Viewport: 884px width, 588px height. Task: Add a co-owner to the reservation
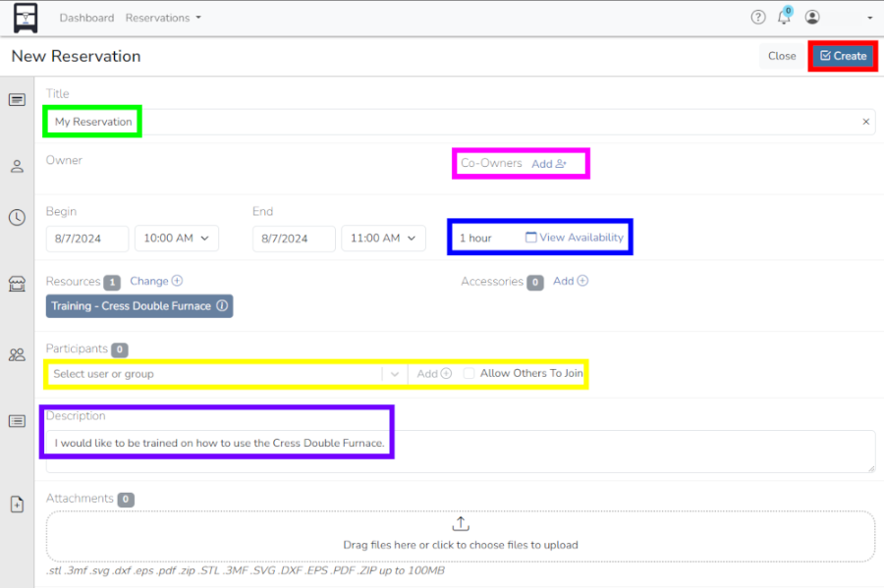(x=549, y=164)
